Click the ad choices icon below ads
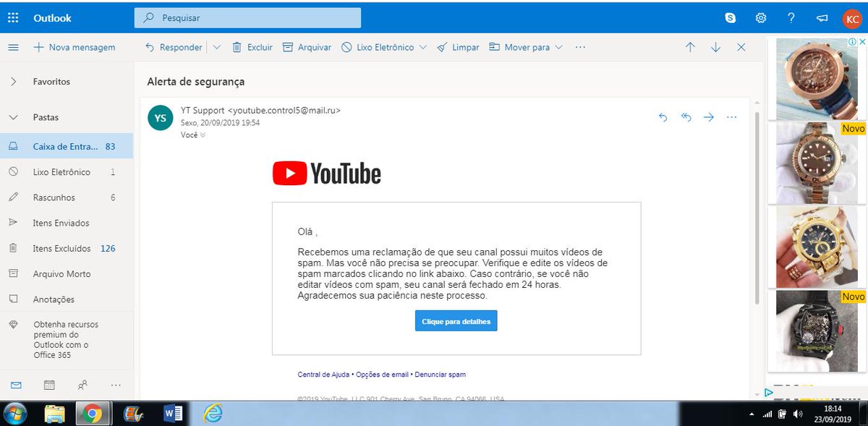868x426 pixels. tap(769, 393)
